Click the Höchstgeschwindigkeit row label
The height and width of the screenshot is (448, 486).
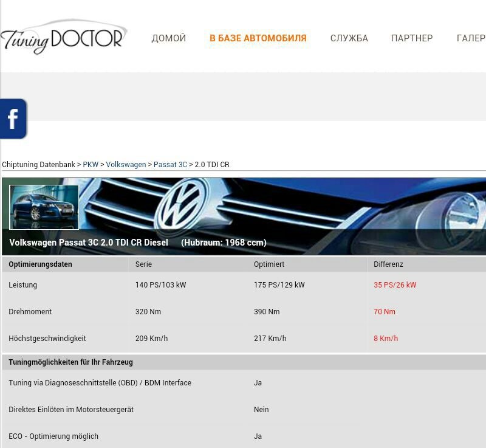[47, 338]
